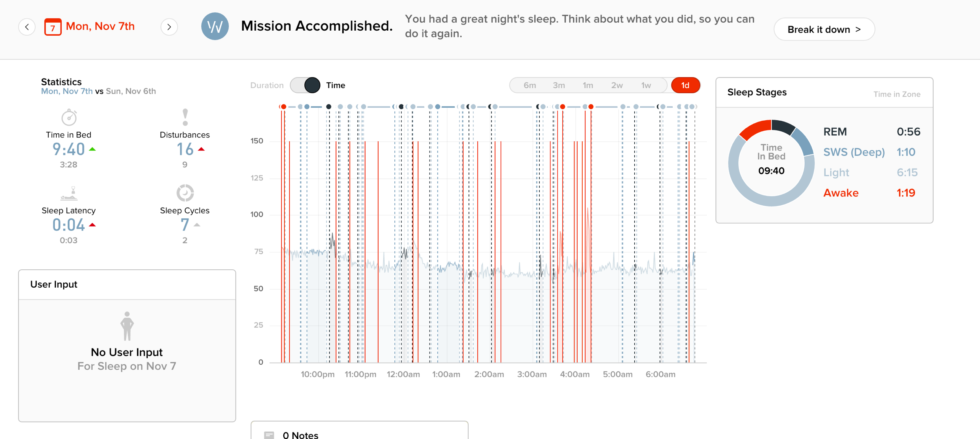This screenshot has width=980, height=439.
Task: Click the Sleep Cycles circular icon
Action: pos(185,193)
